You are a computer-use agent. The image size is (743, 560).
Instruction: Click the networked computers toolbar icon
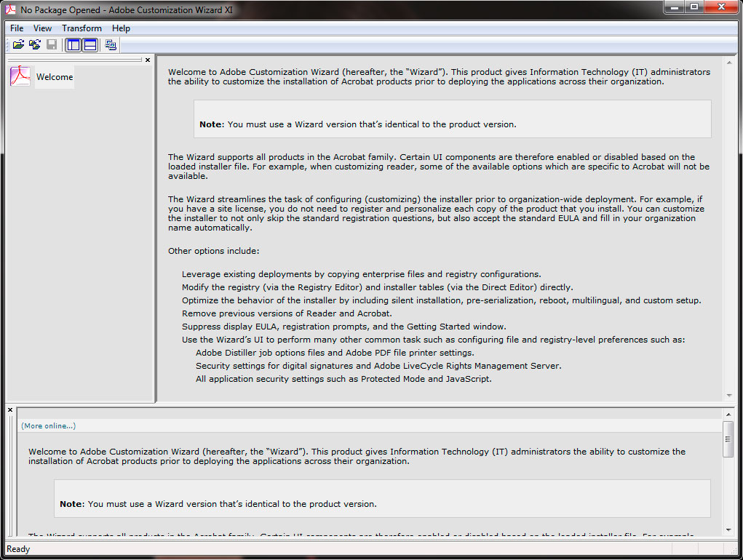[x=111, y=45]
